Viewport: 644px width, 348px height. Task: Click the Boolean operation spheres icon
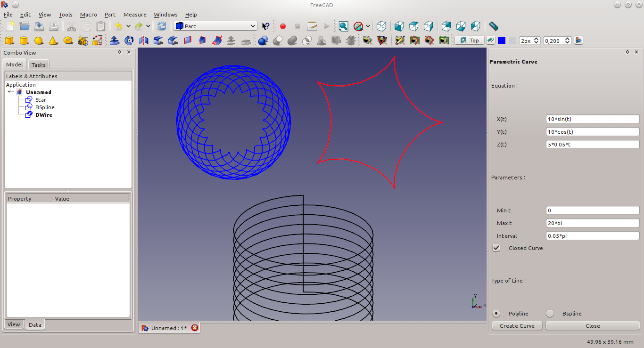pos(263,40)
